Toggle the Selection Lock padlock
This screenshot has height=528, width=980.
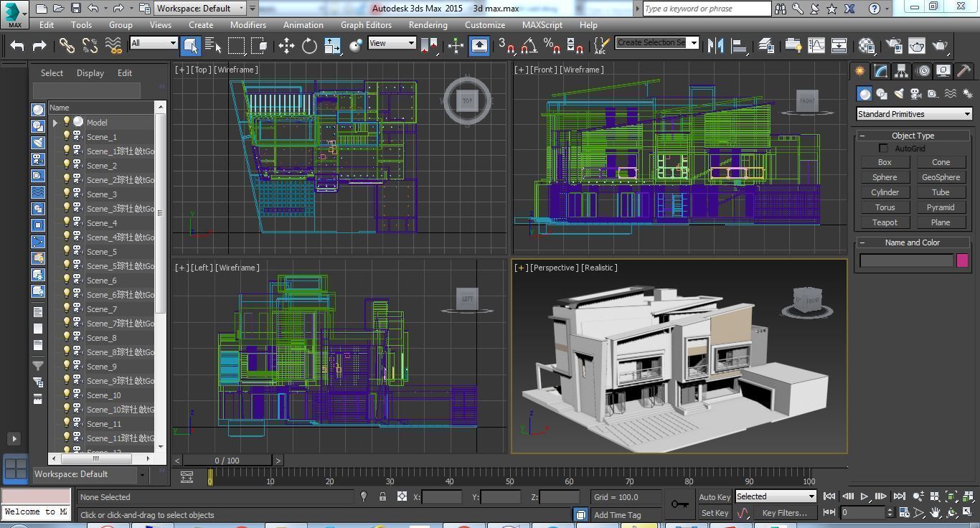[382, 496]
